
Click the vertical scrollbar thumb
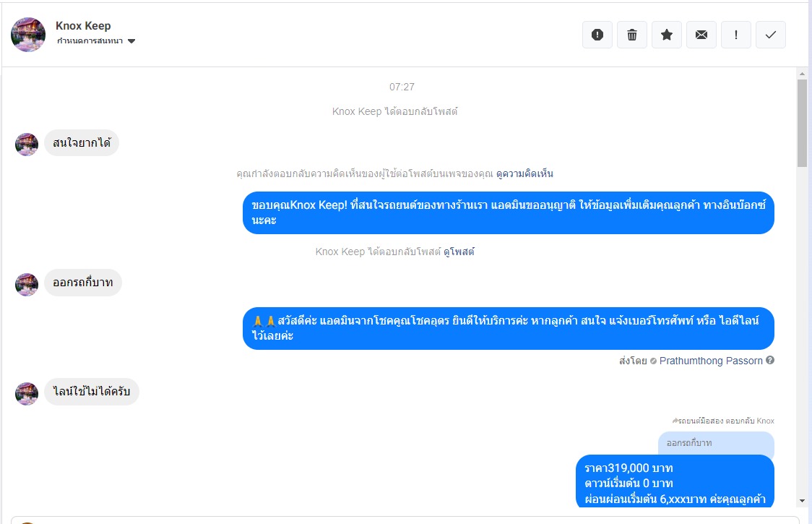tap(802, 123)
